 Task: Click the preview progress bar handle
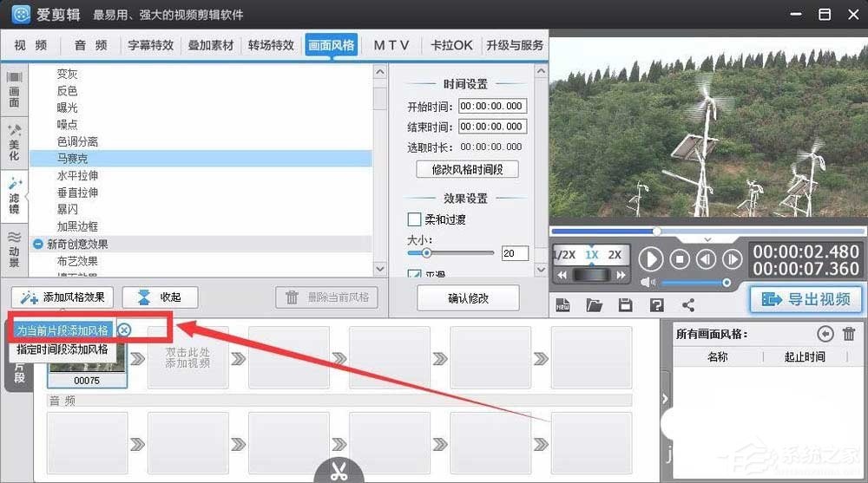pos(656,232)
